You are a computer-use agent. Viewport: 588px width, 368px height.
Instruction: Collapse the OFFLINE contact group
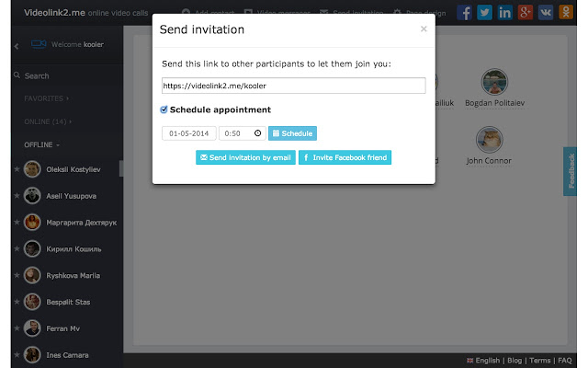42,144
